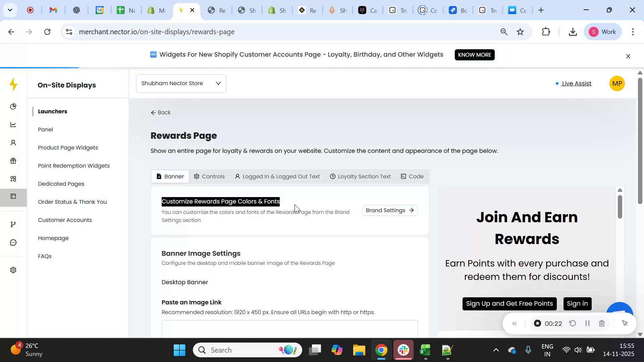Delete the screen recording with trash icon
The height and width of the screenshot is (362, 644).
coord(602,323)
